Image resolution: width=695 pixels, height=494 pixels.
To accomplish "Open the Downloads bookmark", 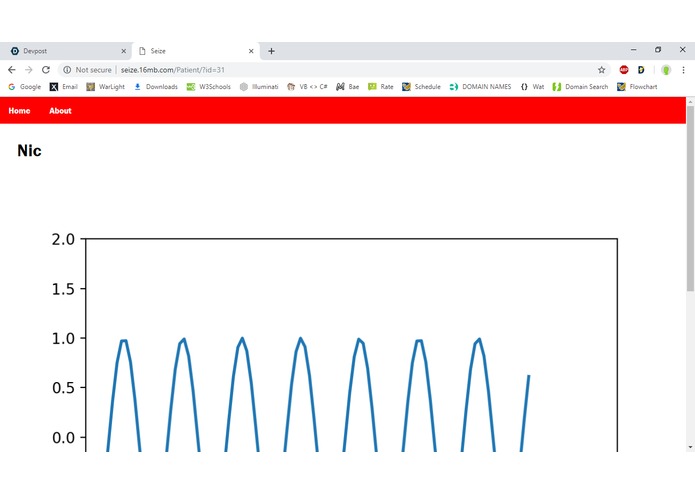I will 156,87.
